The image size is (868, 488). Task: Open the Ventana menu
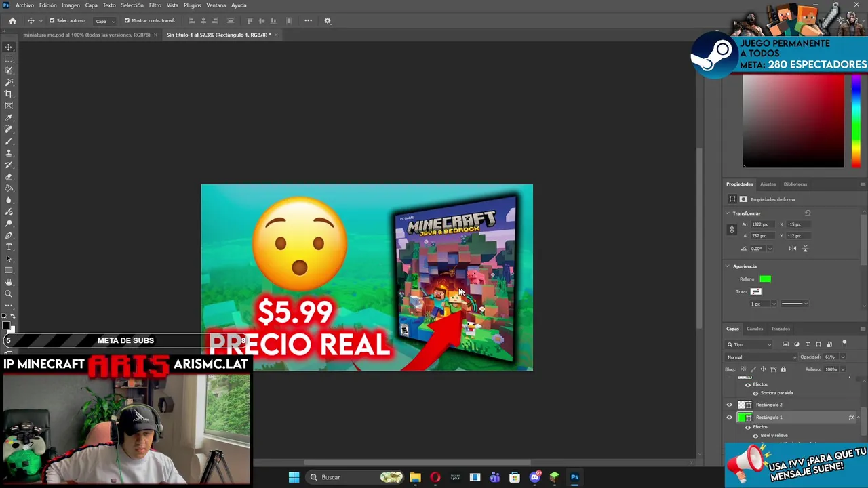click(x=216, y=5)
